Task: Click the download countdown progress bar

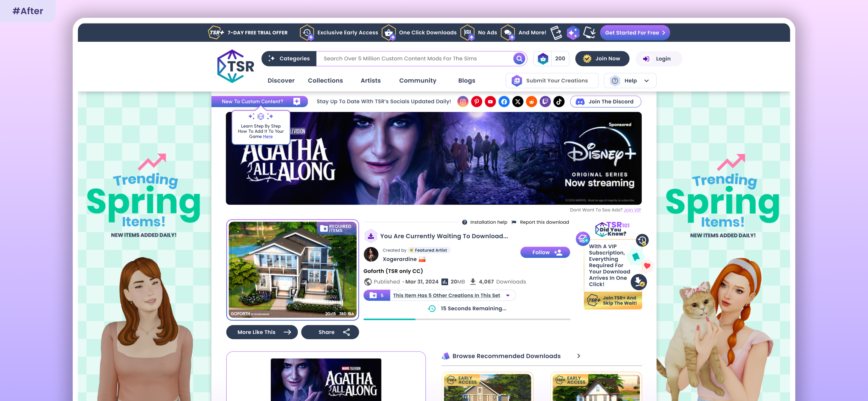Action: (466, 319)
